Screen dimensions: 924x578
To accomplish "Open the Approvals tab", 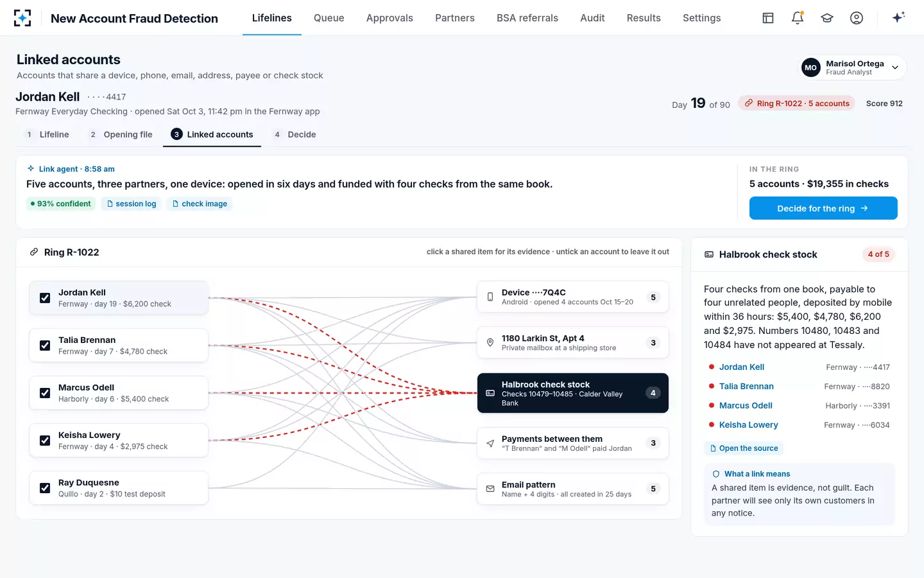I will [x=389, y=18].
